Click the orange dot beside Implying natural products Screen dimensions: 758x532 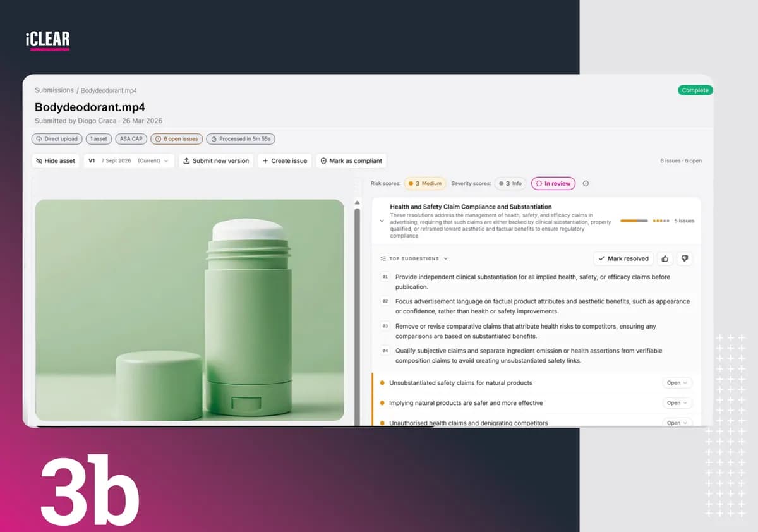click(x=382, y=403)
